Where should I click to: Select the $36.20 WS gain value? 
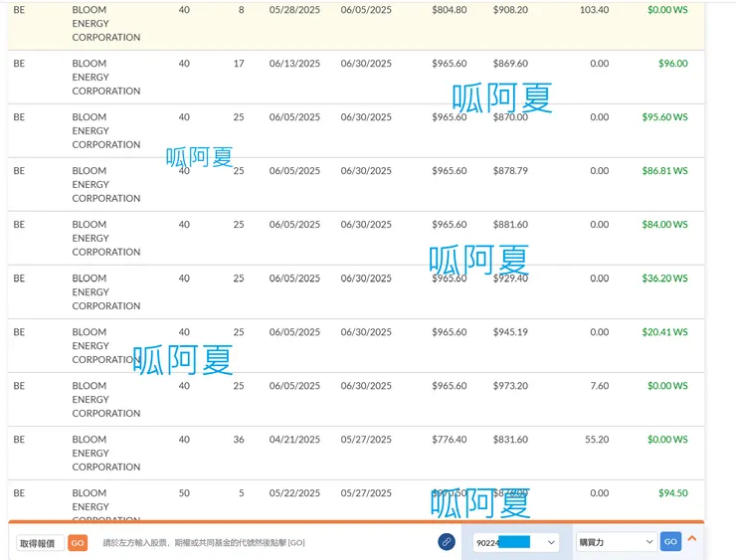pyautogui.click(x=664, y=279)
